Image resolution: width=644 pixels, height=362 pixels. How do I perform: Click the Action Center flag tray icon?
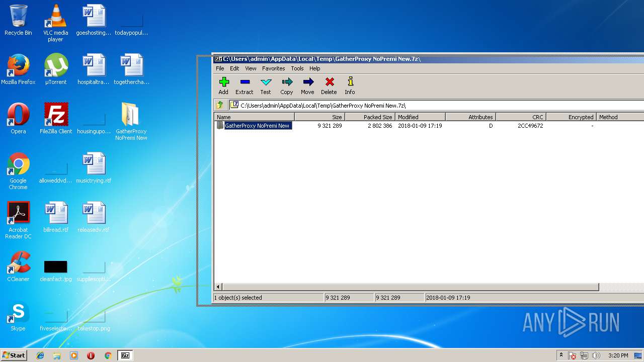coord(572,355)
